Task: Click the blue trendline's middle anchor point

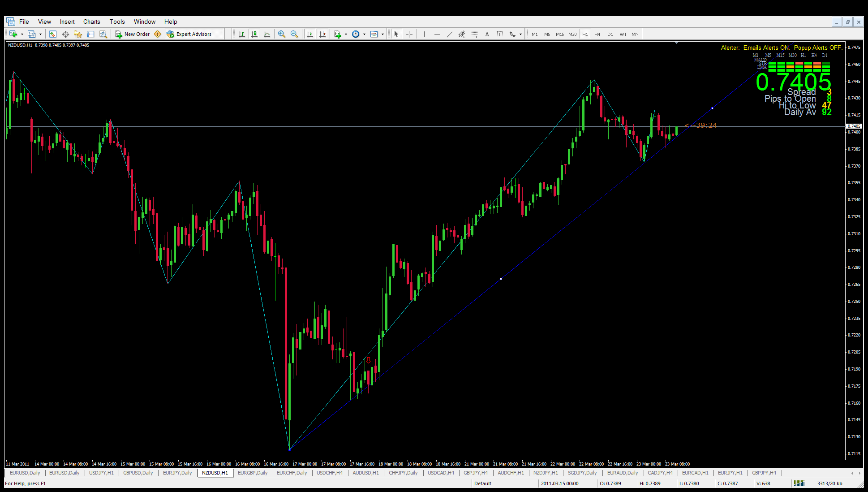Action: click(501, 279)
